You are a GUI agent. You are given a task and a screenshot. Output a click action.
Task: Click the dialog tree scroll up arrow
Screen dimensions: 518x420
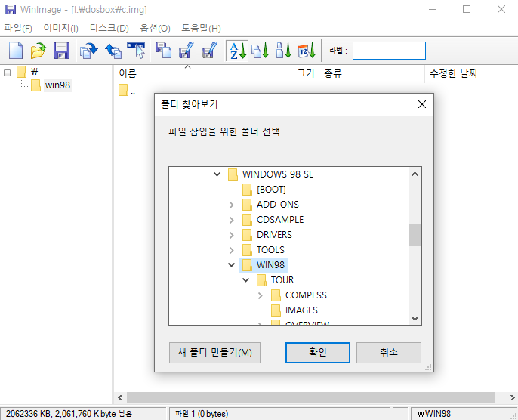tap(415, 174)
